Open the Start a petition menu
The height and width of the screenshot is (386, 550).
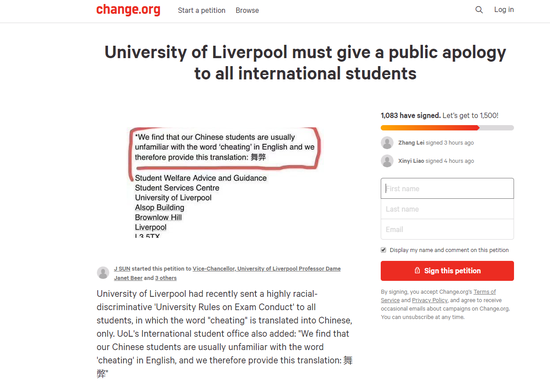pos(201,11)
